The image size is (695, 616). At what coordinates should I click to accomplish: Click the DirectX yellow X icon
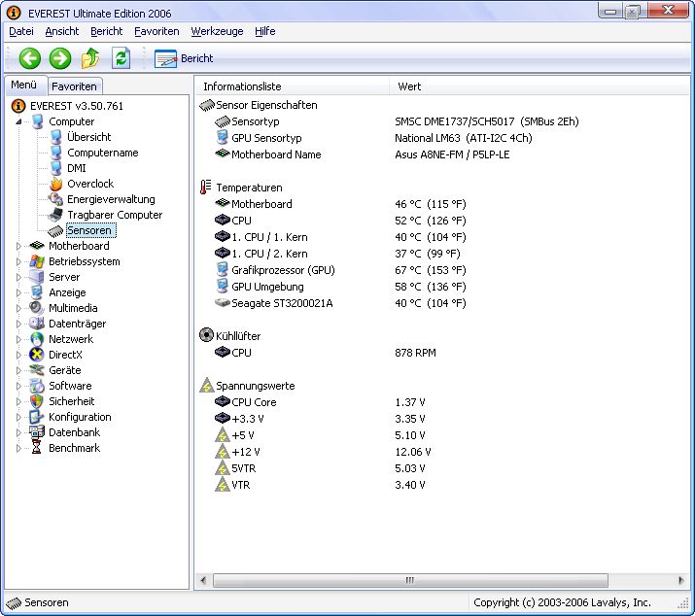click(37, 355)
